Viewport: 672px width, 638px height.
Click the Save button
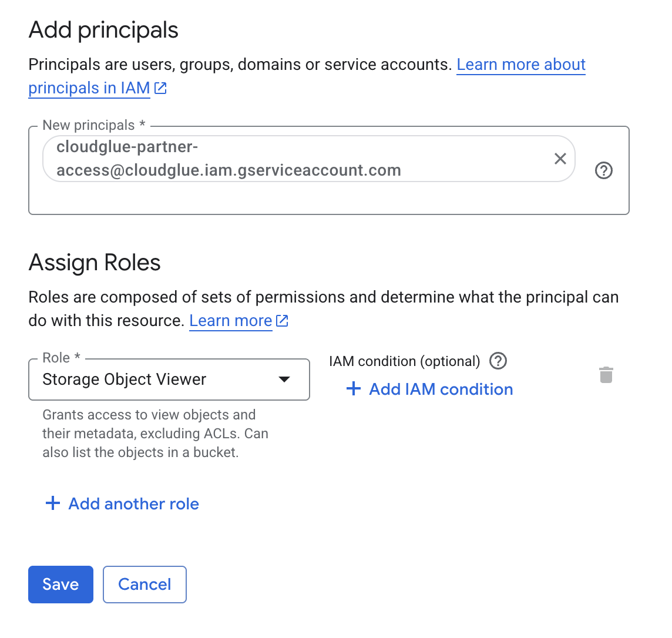[61, 584]
